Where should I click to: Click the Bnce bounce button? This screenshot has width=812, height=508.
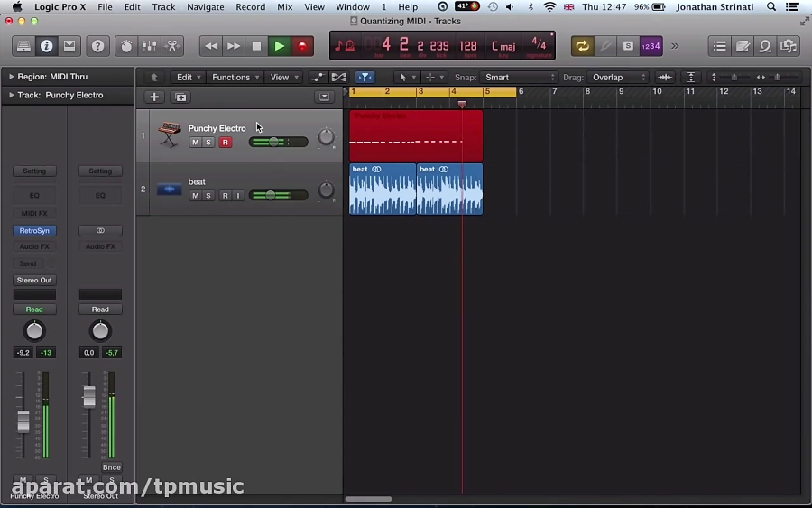111,467
